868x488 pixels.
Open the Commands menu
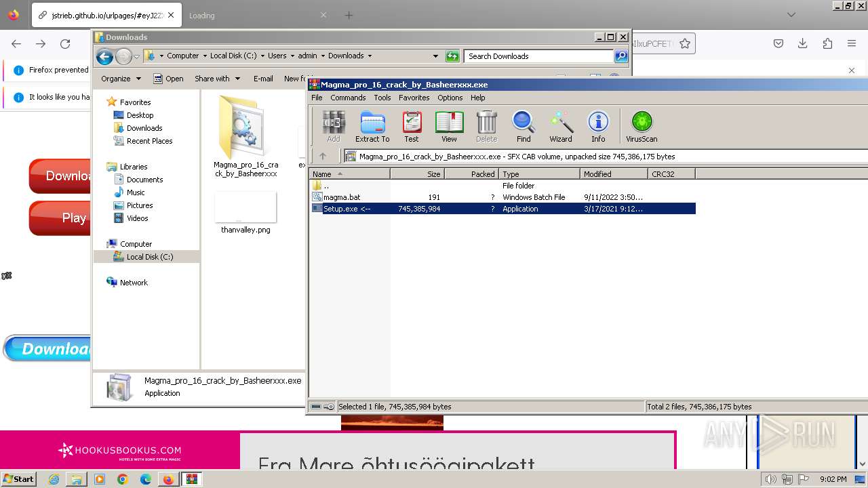(x=348, y=98)
